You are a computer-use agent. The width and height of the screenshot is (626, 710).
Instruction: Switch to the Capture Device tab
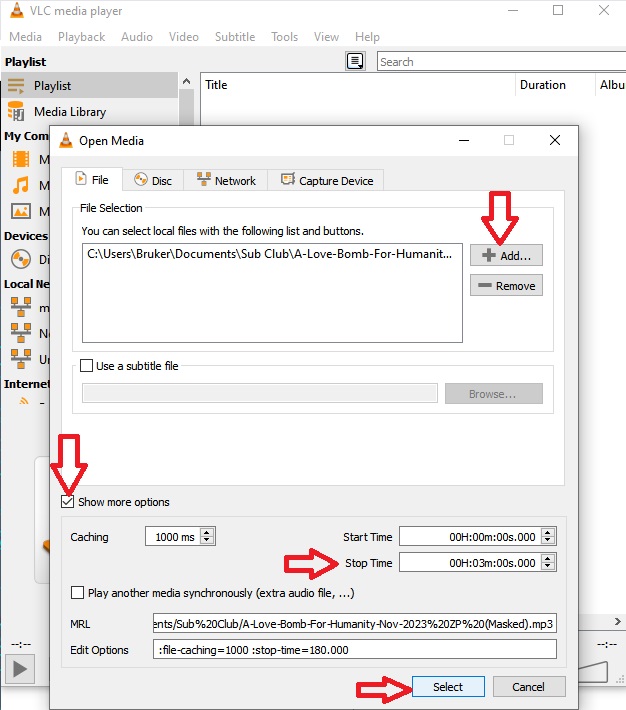tap(326, 180)
